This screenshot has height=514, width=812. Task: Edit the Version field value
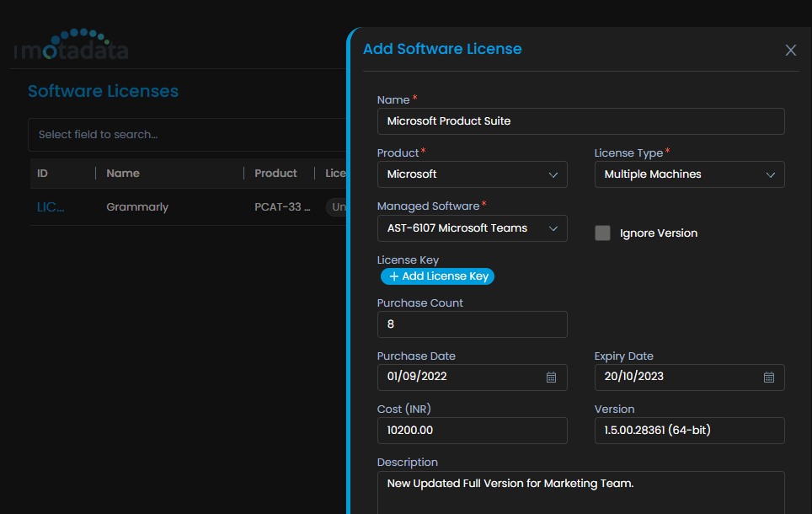pos(689,431)
